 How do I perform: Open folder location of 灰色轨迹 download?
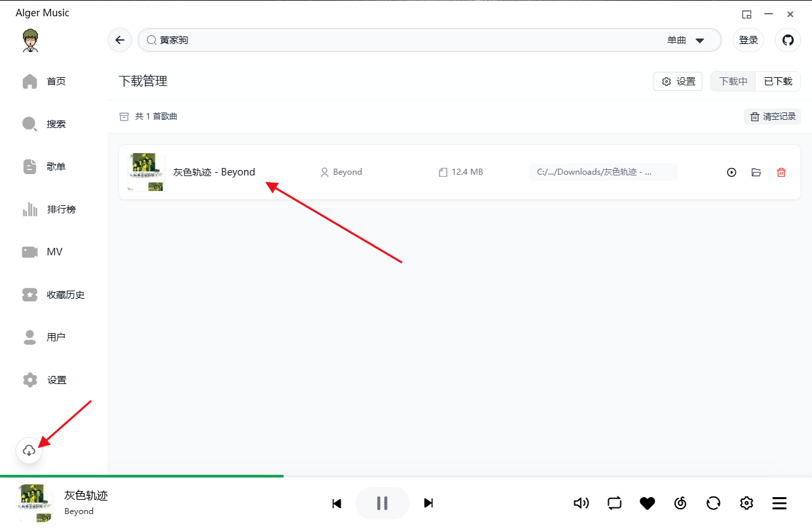(x=756, y=173)
